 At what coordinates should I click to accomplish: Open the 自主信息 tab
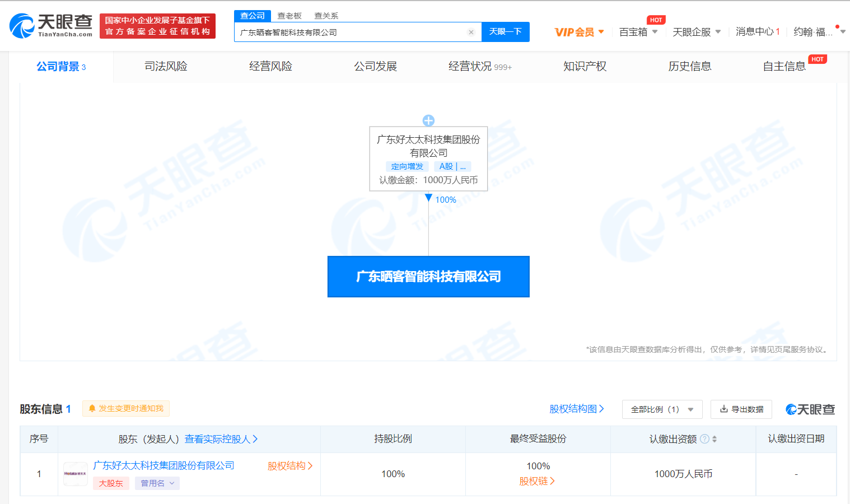[784, 67]
